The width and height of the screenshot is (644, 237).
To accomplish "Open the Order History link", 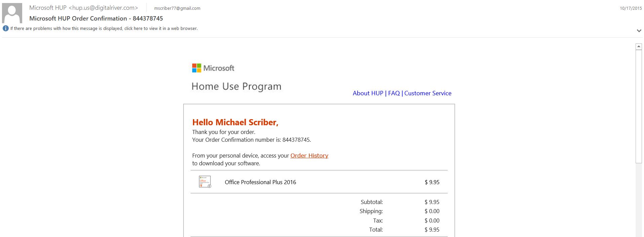I will [x=309, y=156].
